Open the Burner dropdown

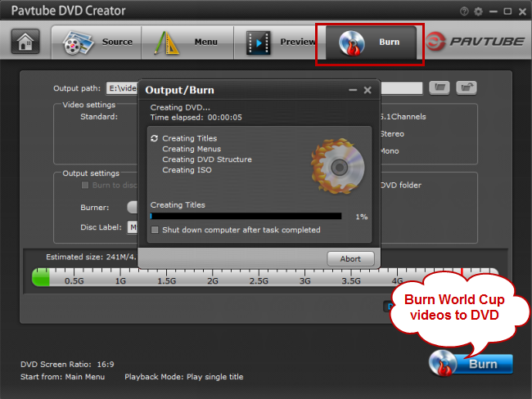click(x=133, y=207)
